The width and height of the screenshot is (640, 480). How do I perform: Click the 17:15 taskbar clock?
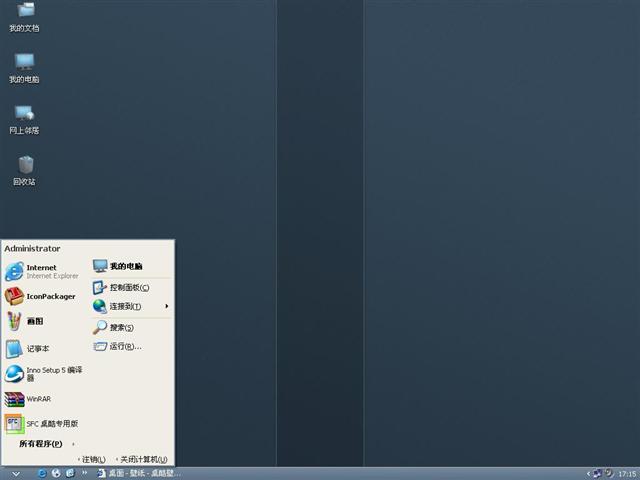627,474
